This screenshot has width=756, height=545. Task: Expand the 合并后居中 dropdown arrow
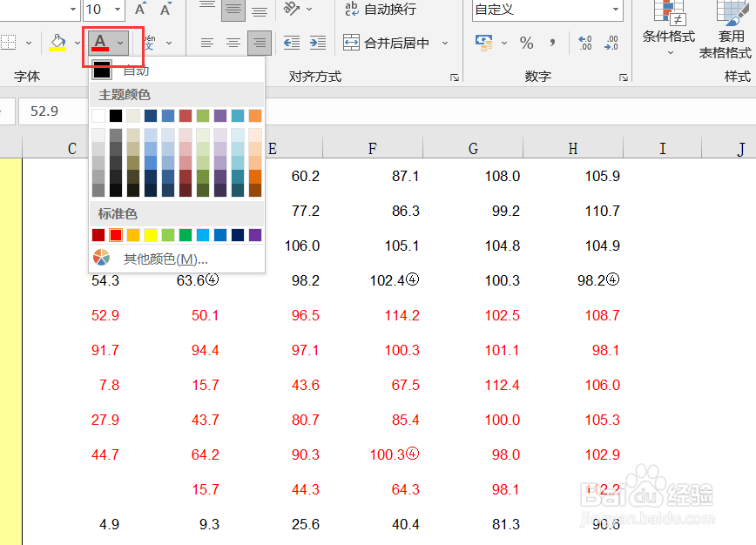click(x=445, y=43)
